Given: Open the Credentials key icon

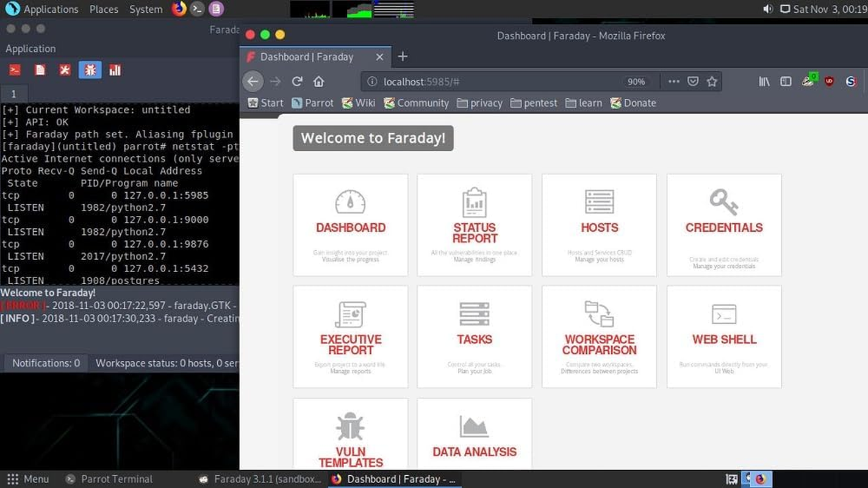Looking at the screenshot, I should click(x=723, y=202).
